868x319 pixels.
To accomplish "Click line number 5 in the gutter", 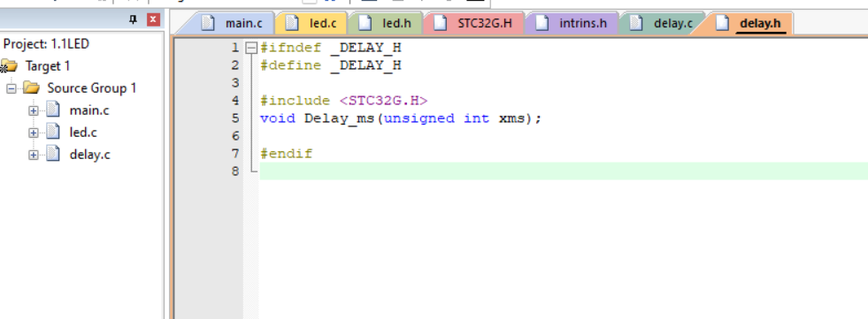I will (x=235, y=118).
